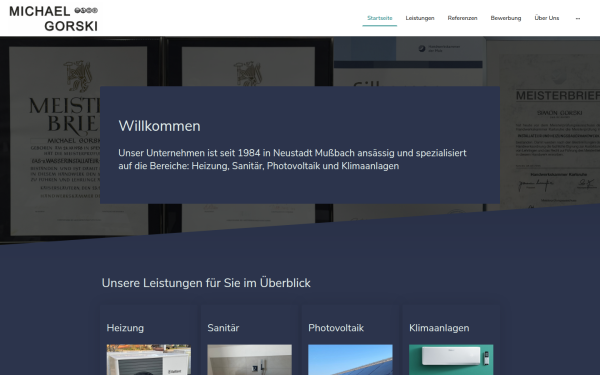Select the Photovoltaik card heading

(336, 328)
